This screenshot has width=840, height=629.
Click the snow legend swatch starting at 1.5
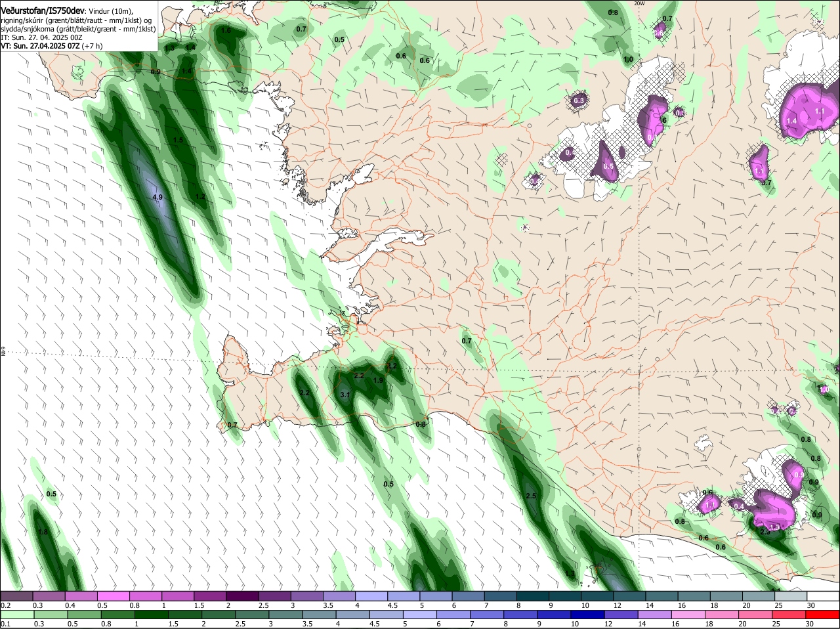[x=209, y=596]
